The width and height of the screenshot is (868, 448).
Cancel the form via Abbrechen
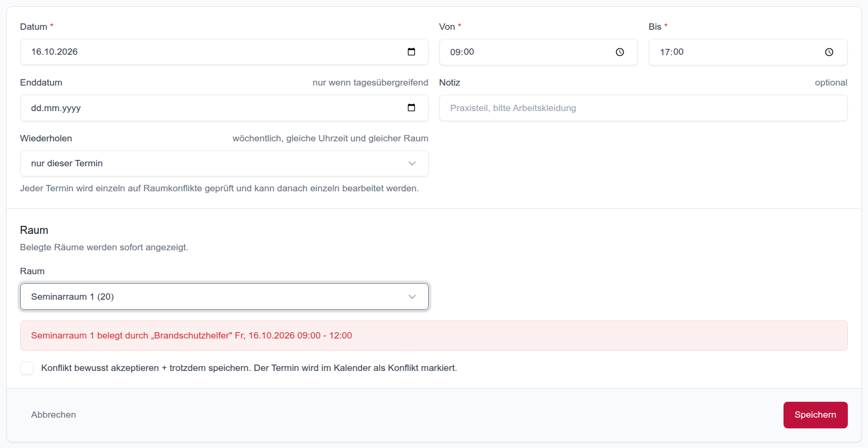[54, 415]
